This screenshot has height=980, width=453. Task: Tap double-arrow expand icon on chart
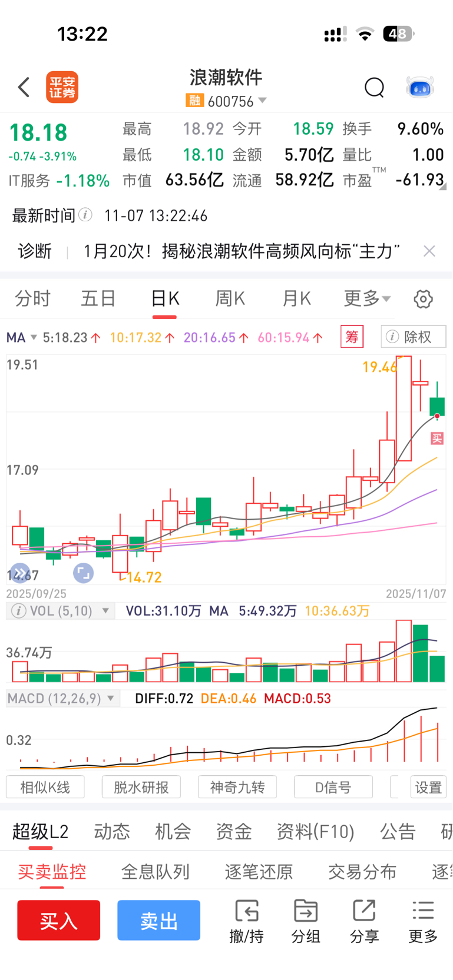coord(20,573)
